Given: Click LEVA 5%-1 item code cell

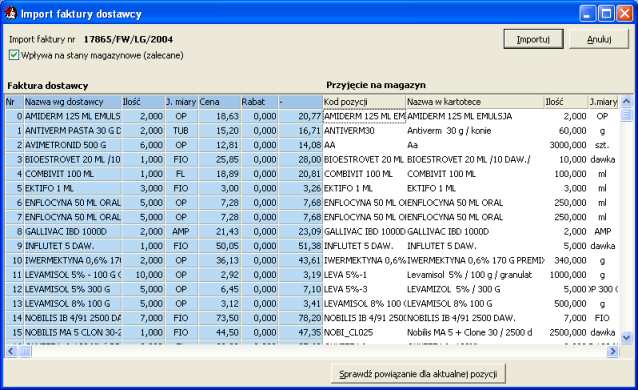Looking at the screenshot, I should pos(365,275).
